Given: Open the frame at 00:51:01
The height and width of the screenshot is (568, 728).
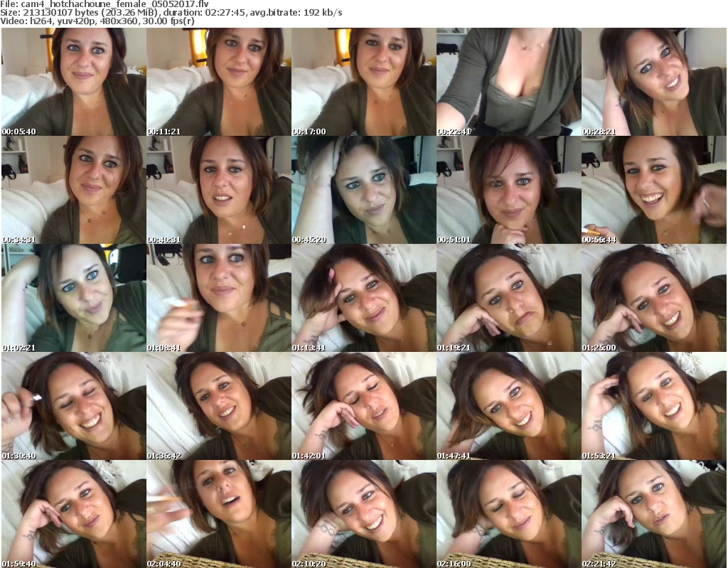Looking at the screenshot, I should tap(508, 190).
